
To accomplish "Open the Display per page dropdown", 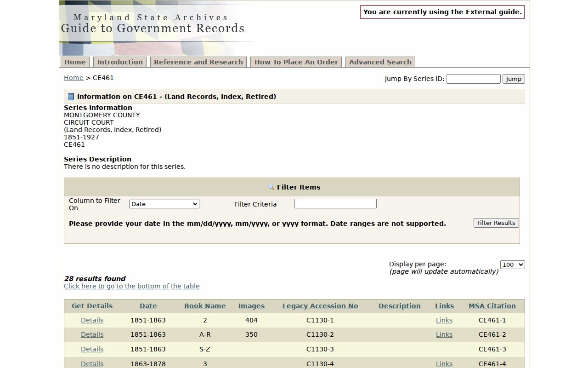I will pos(513,264).
